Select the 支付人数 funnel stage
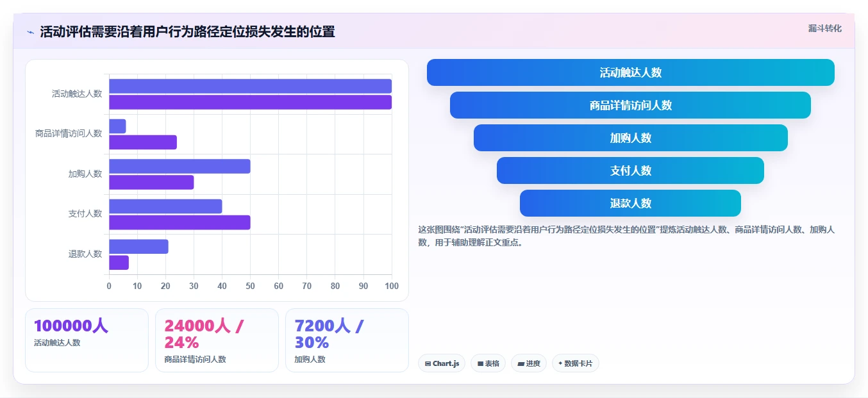 coord(631,170)
